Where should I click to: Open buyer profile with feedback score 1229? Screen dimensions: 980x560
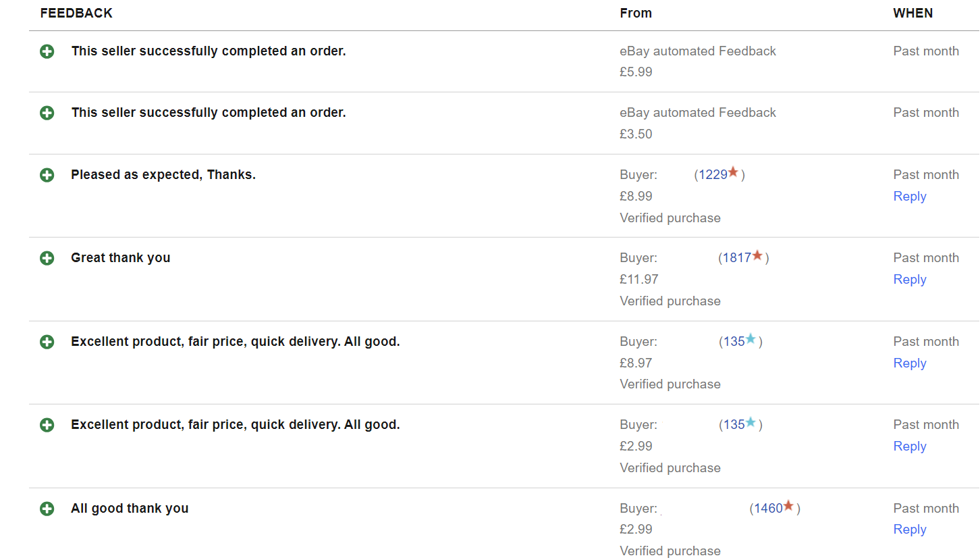713,175
